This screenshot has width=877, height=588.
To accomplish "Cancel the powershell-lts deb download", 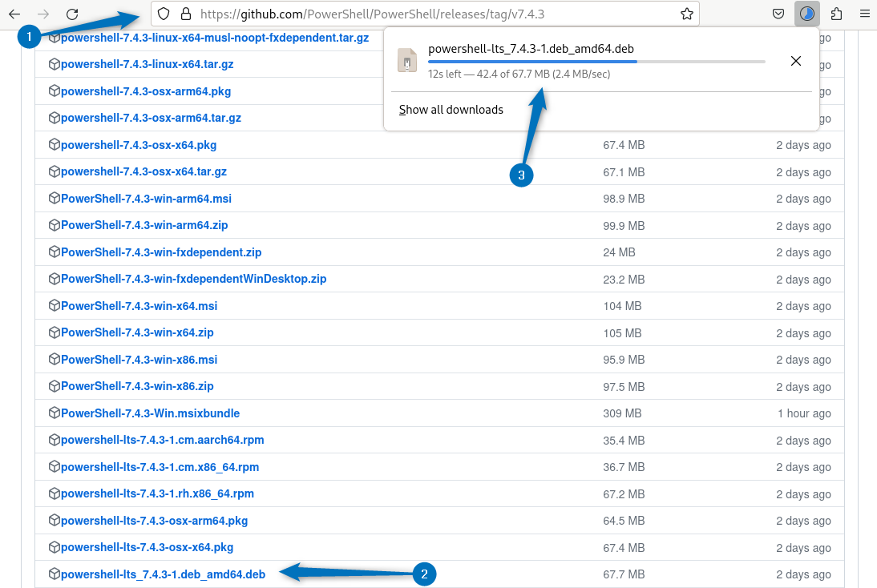I will 795,61.
